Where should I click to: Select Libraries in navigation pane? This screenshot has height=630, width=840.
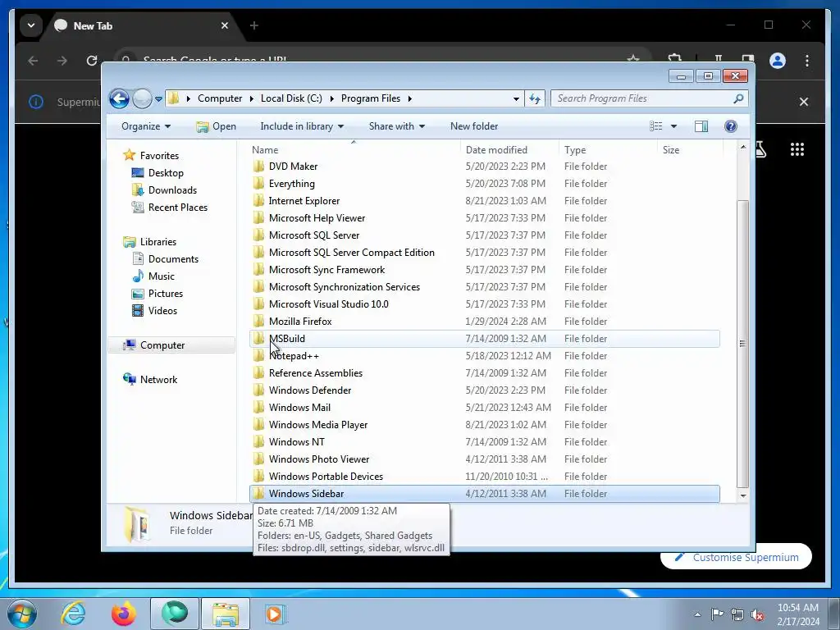coord(157,242)
